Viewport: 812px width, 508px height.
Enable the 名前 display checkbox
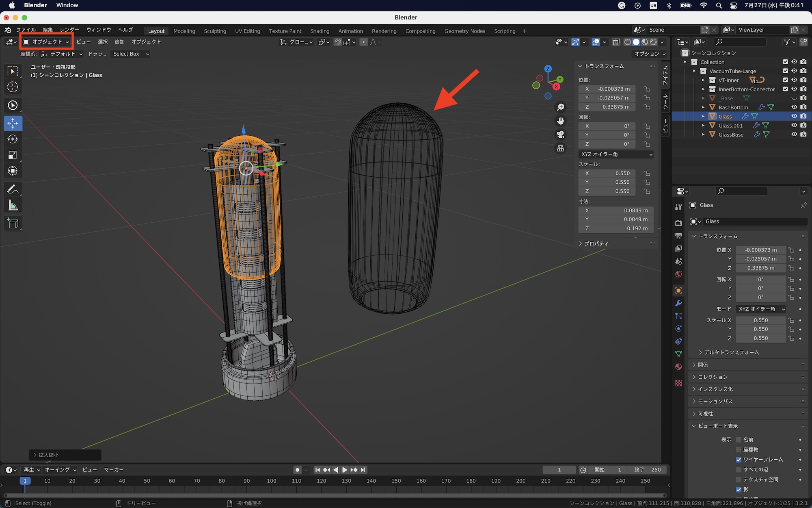coord(739,440)
